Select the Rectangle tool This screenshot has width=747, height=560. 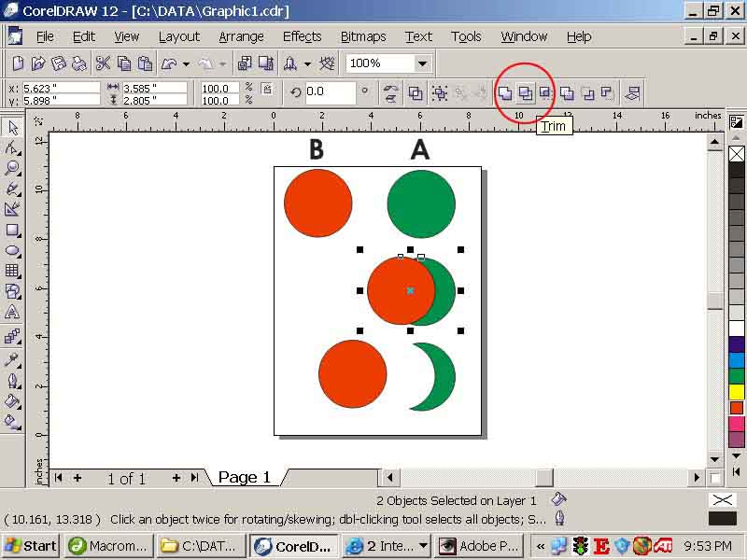[x=12, y=230]
